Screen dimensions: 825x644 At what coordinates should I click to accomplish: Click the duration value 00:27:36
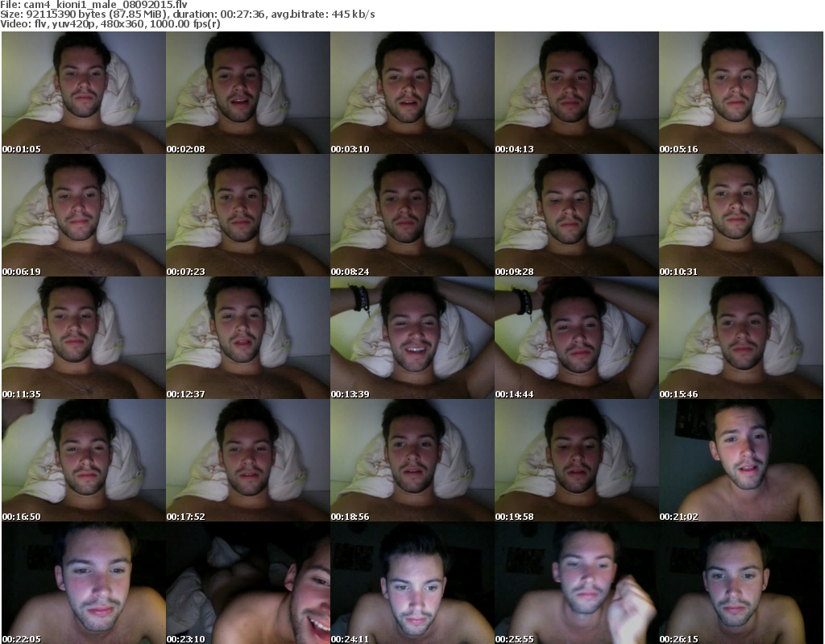click(243, 15)
